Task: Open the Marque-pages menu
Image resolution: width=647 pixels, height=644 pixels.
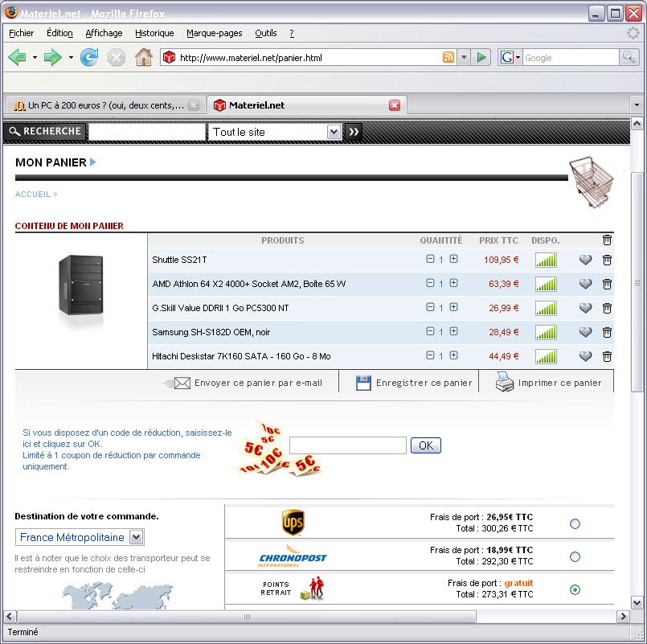Action: 214,33
